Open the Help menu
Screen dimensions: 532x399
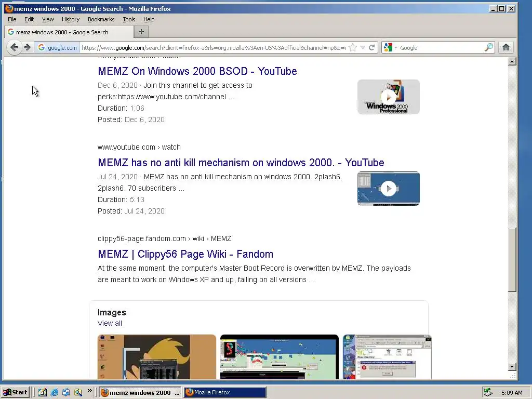pos(149,19)
